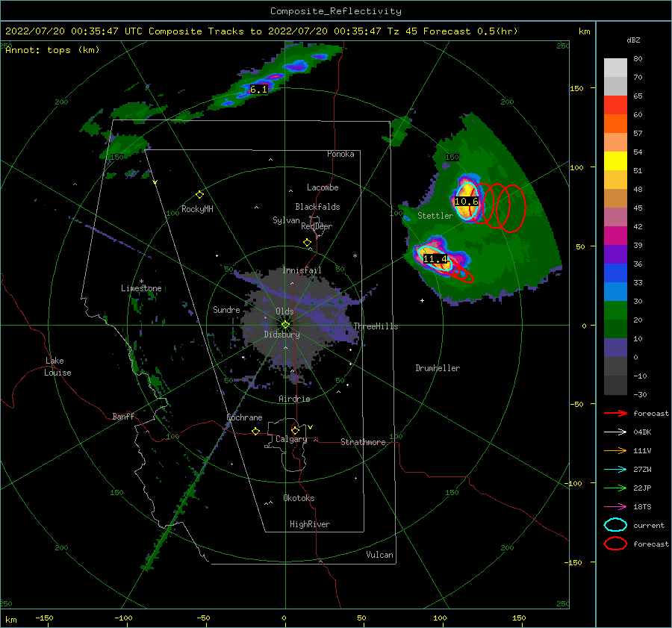Click the 10.6 storm top label
672x628 pixels.
tap(466, 202)
